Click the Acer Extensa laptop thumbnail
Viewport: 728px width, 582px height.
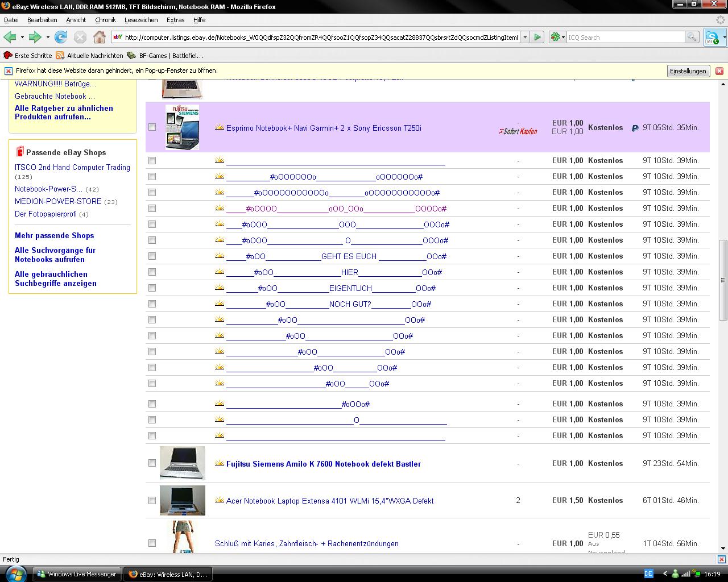(183, 500)
